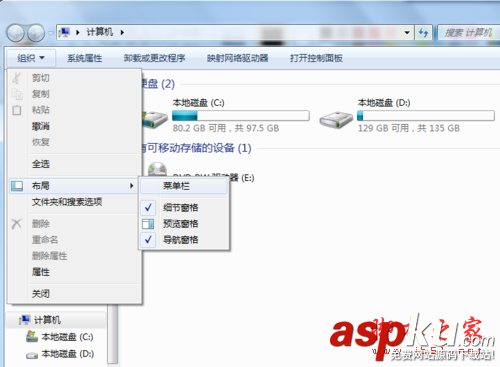Click the computer icon in the address bar
Image resolution: width=500 pixels, height=367 pixels.
64,32
